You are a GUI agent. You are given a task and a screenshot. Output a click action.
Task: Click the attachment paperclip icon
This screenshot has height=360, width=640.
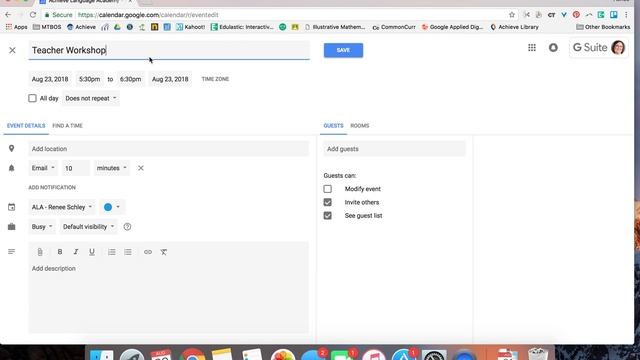(x=40, y=252)
